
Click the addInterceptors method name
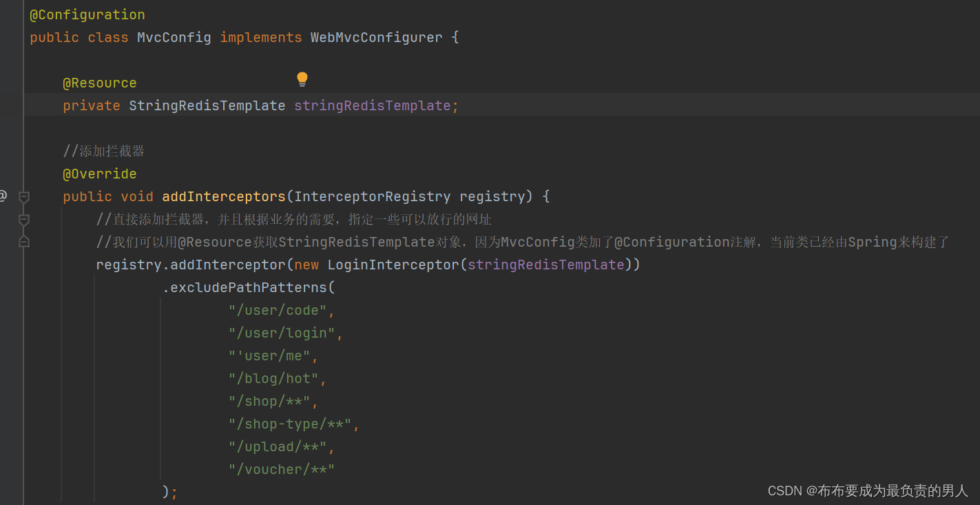(x=223, y=196)
